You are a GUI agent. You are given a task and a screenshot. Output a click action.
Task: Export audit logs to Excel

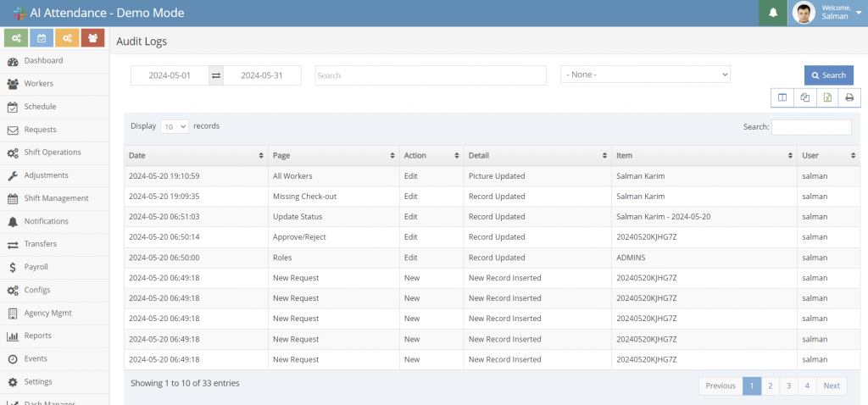pos(827,97)
